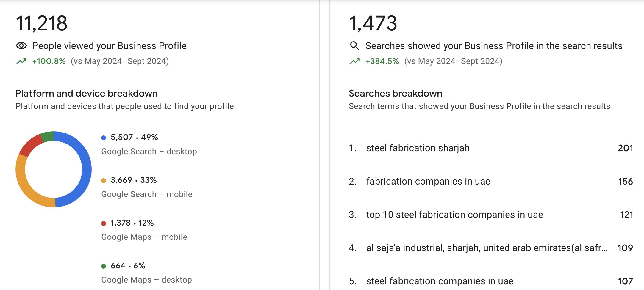Screen dimensions: 644x290
Task: Click the 11,218 profile views number
Action: pyautogui.click(x=42, y=23)
